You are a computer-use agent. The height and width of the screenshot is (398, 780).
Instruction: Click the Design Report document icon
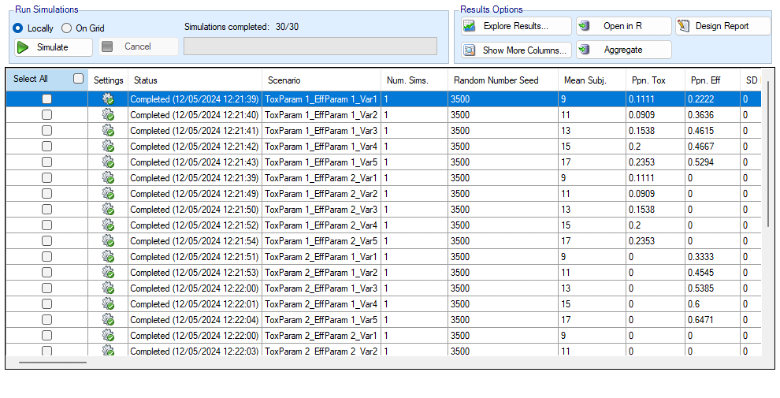683,26
